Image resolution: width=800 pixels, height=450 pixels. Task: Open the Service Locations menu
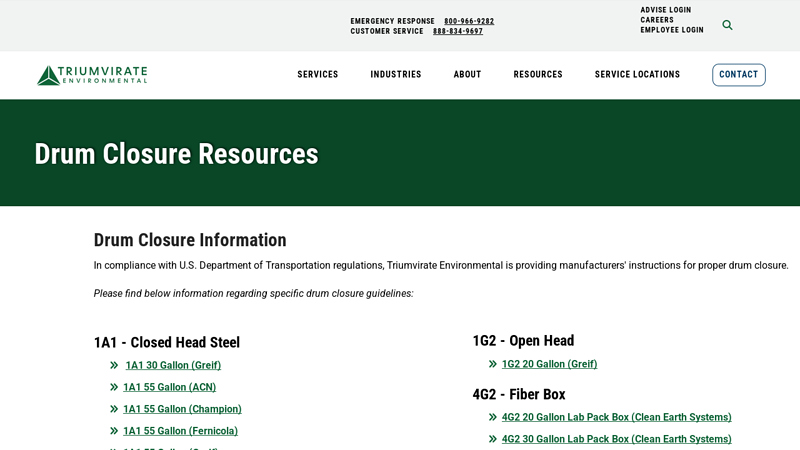pos(637,74)
